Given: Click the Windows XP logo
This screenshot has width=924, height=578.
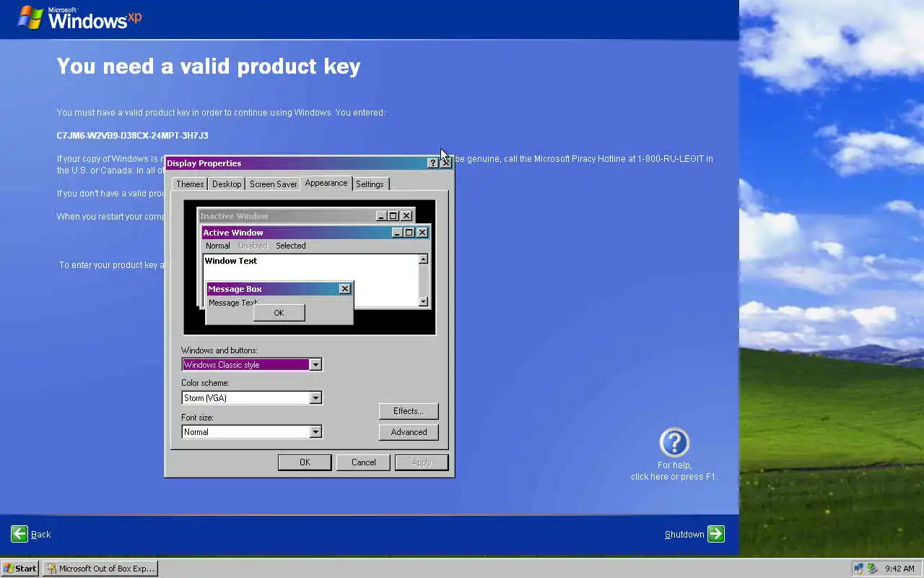Looking at the screenshot, I should [79, 17].
